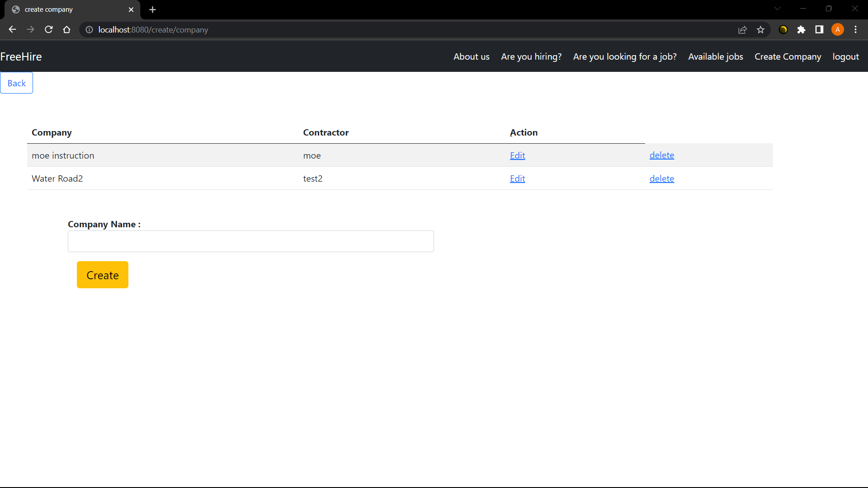Open browser home icon

pos(67,29)
